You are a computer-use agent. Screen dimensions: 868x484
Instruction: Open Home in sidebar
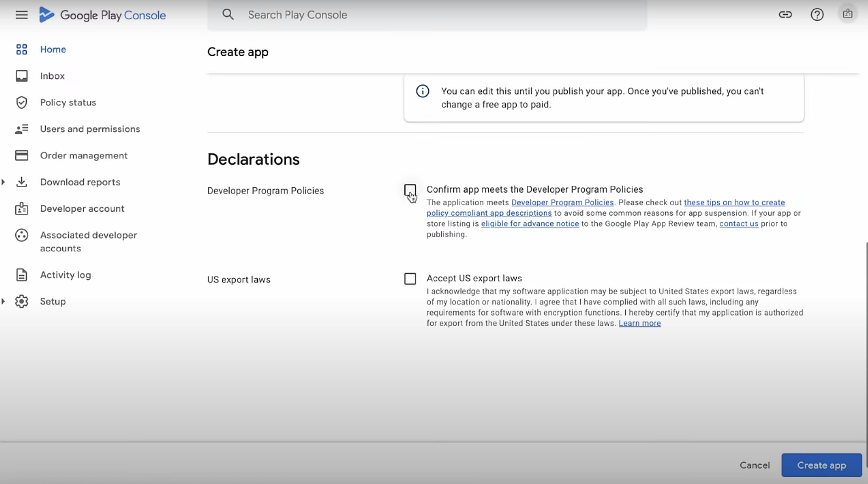click(53, 49)
